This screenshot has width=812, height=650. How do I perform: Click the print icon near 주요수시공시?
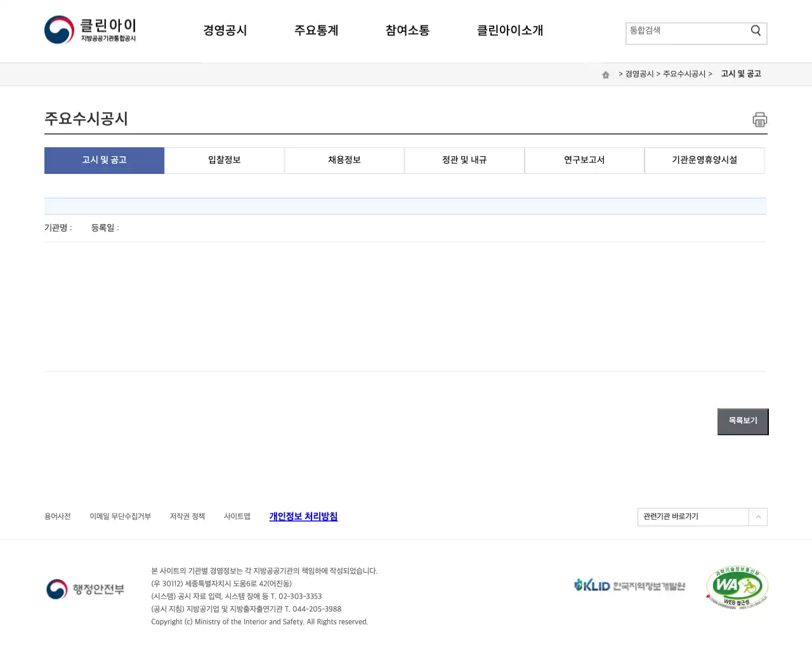click(759, 119)
